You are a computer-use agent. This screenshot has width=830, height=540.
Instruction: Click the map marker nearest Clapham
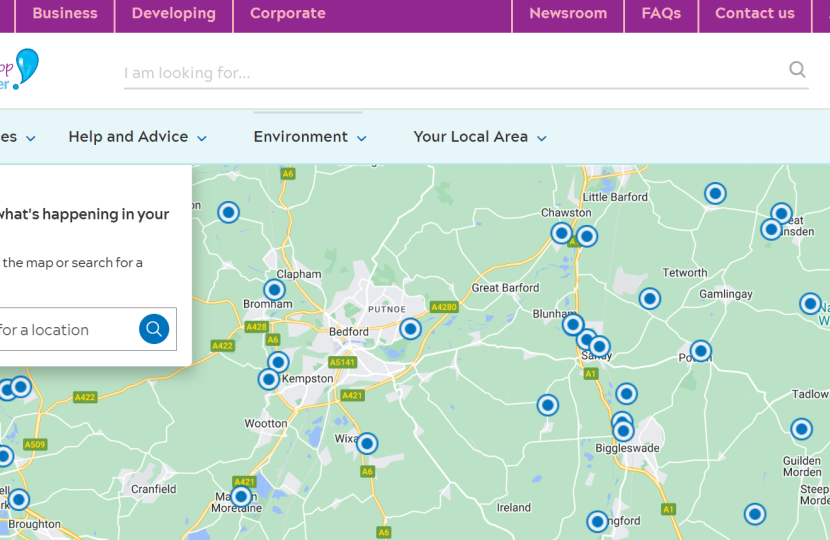274,290
